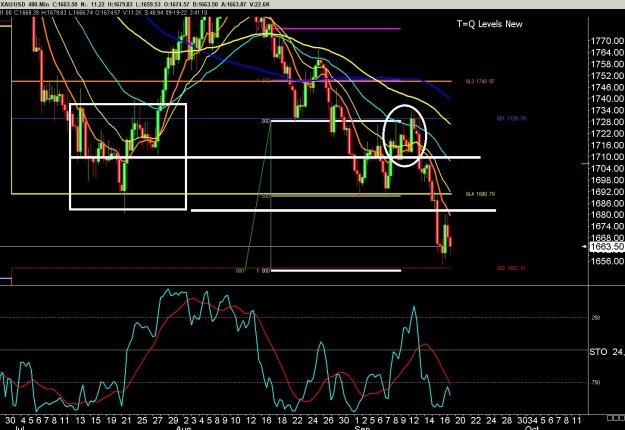The image size is (625, 430).
Task: Click the T=Q Levels New label
Action: (x=489, y=24)
